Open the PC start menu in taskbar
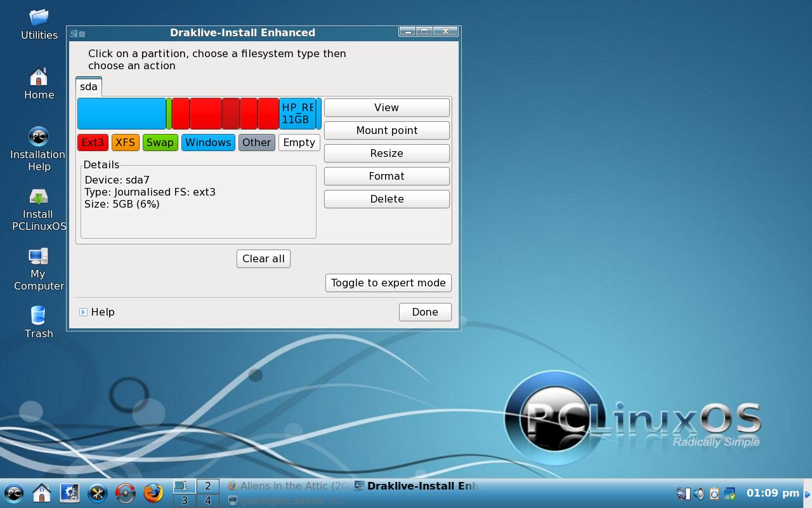Image resolution: width=812 pixels, height=508 pixels. [14, 493]
